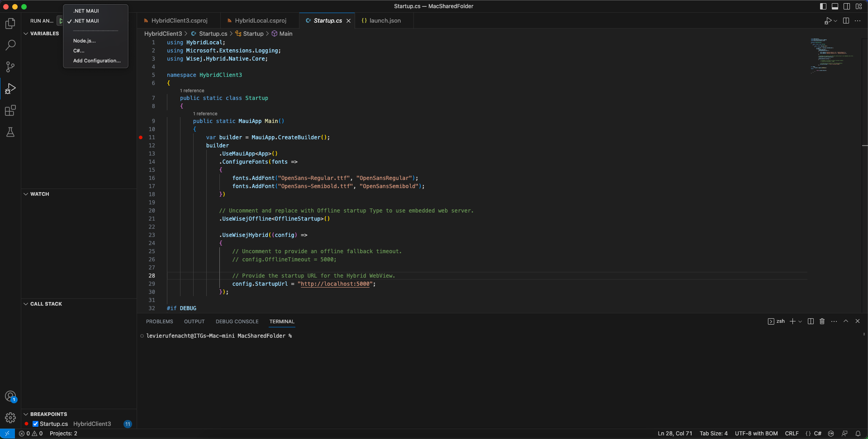Uncheck the Startup.cs breakpoint checkbox
868x439 pixels.
(35, 424)
